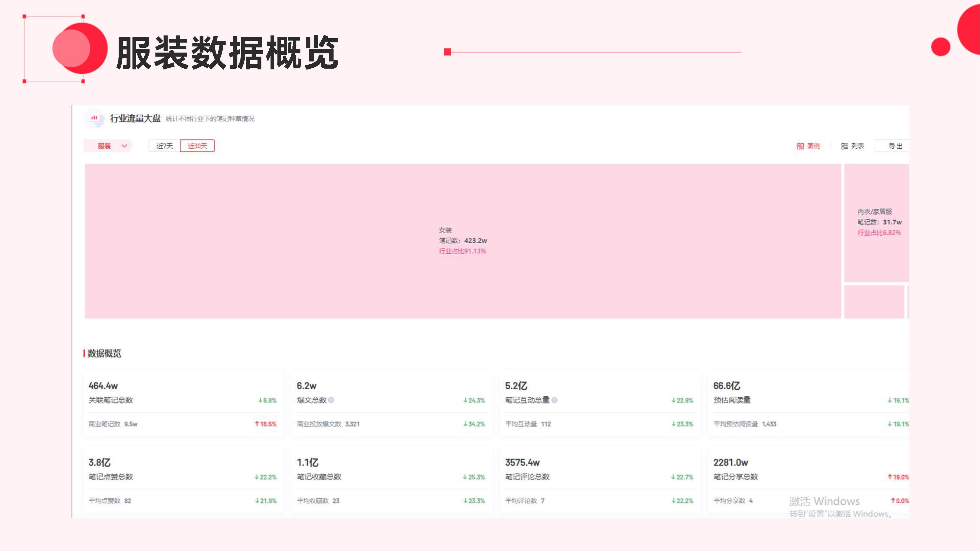Click the 图例 grid icon
Screen dimensions: 980x551
click(800, 146)
